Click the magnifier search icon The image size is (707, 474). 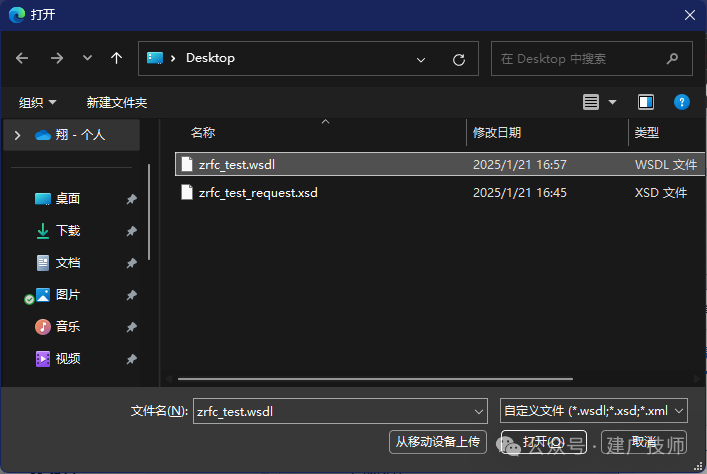[x=672, y=59]
